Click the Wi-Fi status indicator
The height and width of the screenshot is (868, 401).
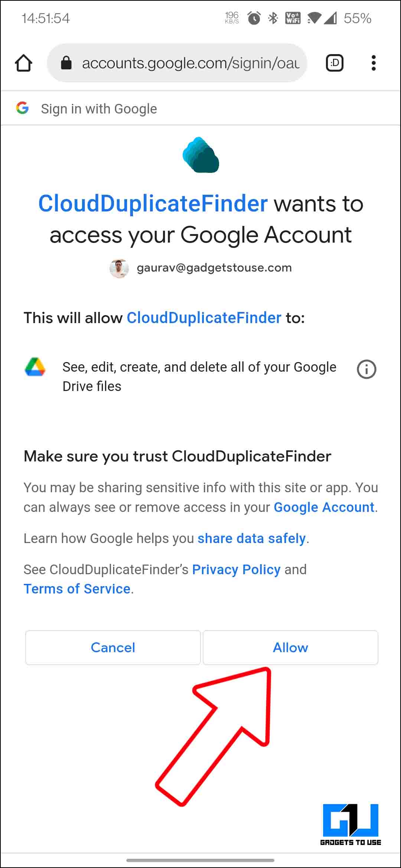point(314,18)
